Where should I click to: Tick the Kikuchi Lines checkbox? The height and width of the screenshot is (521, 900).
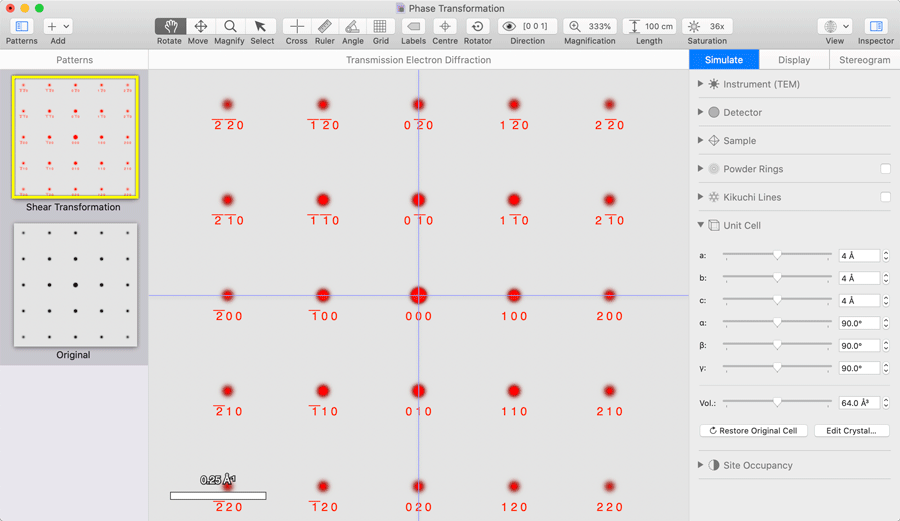click(885, 197)
